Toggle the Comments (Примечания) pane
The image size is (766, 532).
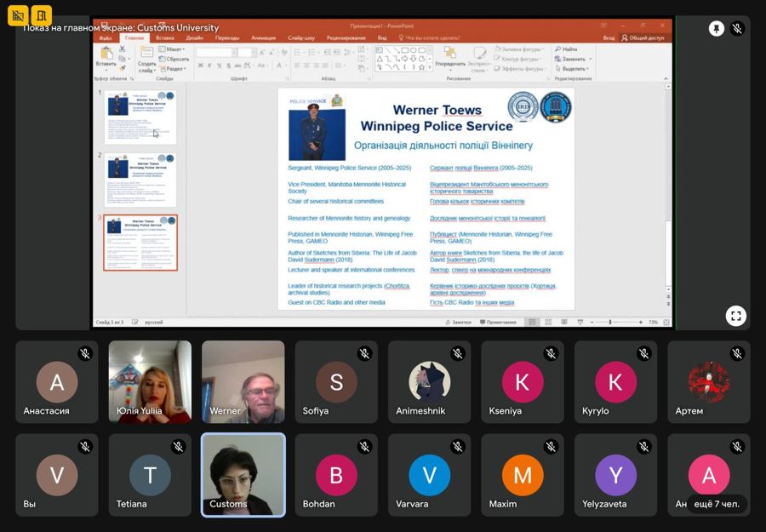498,322
